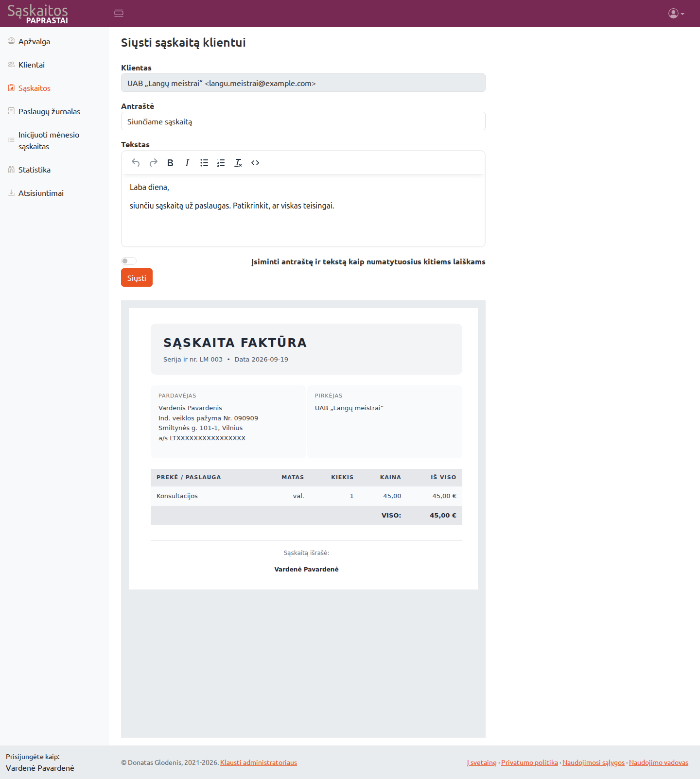Viewport: 700px width, 779px height.
Task: Open the Naudojimosi sąlygos link
Action: click(594, 762)
